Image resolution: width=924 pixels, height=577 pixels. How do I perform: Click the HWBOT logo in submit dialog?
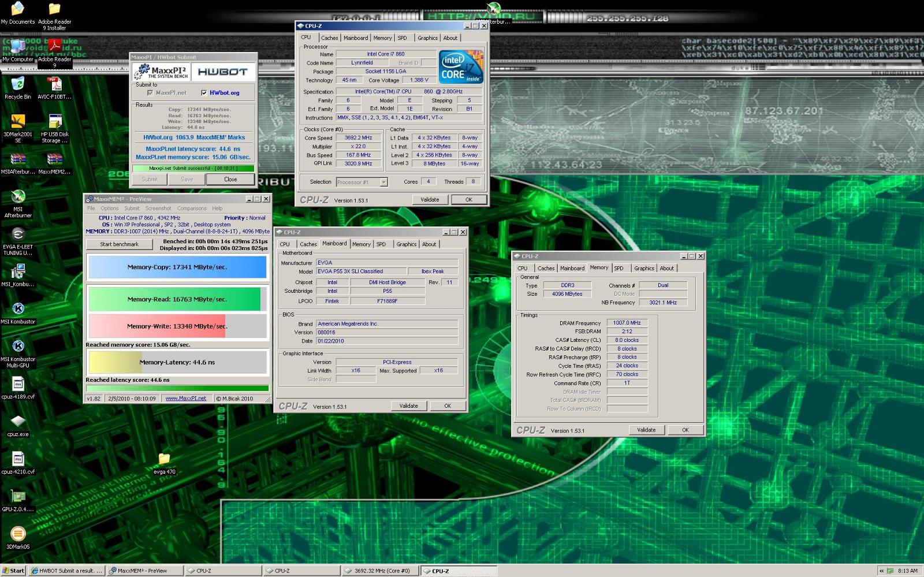pyautogui.click(x=223, y=72)
